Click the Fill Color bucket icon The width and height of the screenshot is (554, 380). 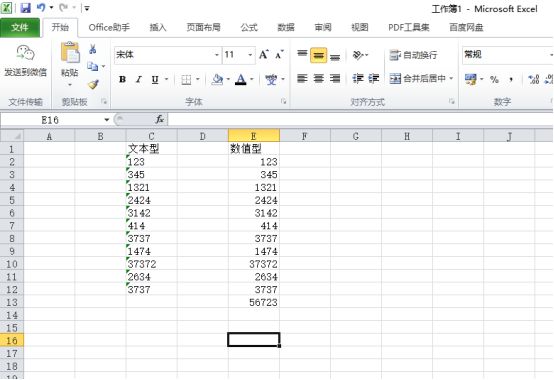pos(217,79)
